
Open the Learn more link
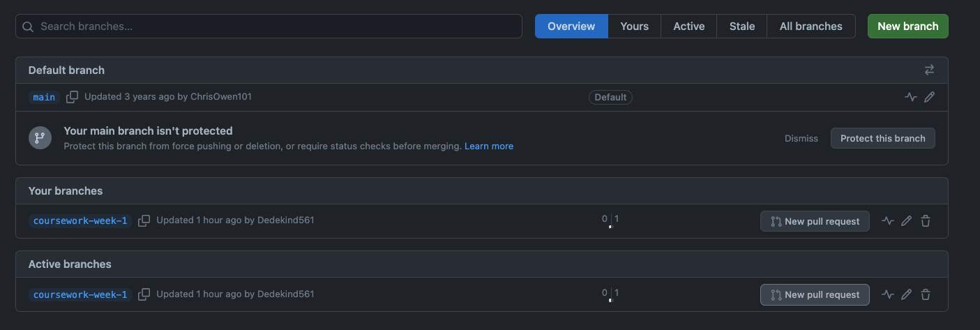pos(488,147)
